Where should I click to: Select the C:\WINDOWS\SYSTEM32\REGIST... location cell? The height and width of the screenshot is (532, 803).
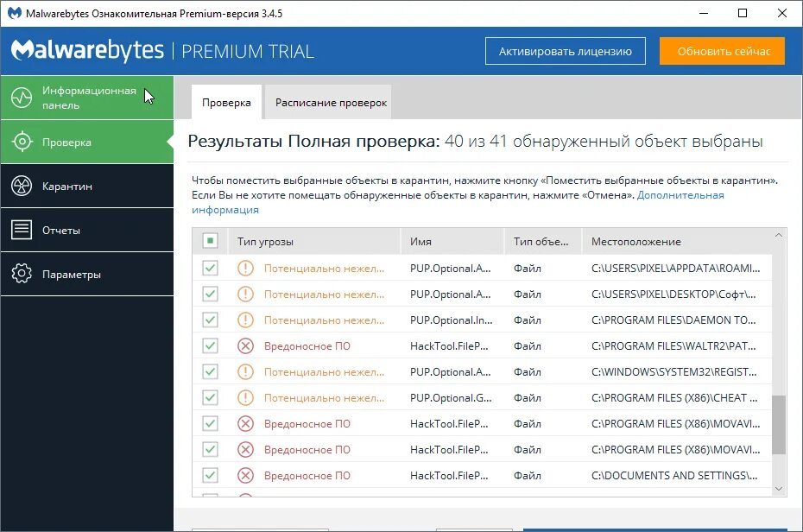pos(674,371)
